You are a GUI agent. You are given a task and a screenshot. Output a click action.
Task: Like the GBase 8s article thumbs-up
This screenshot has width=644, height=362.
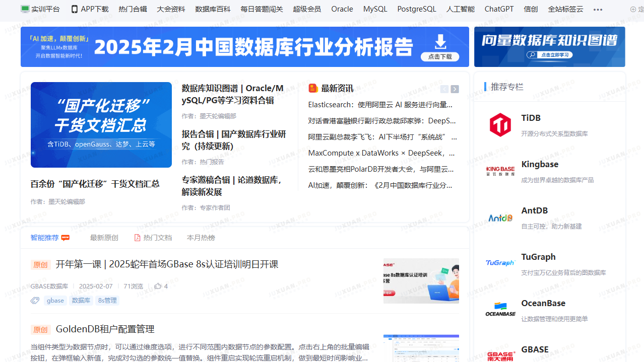click(x=158, y=286)
